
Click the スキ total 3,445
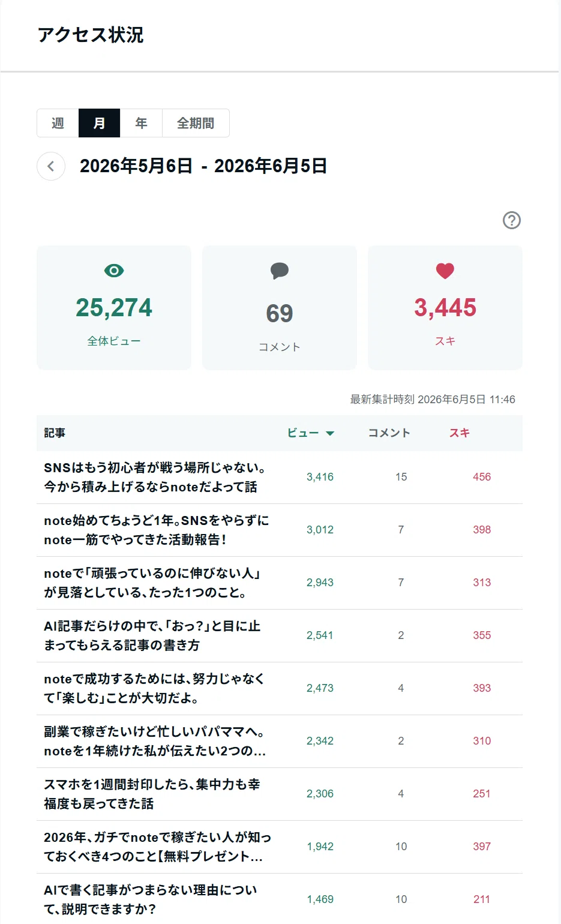click(x=445, y=308)
